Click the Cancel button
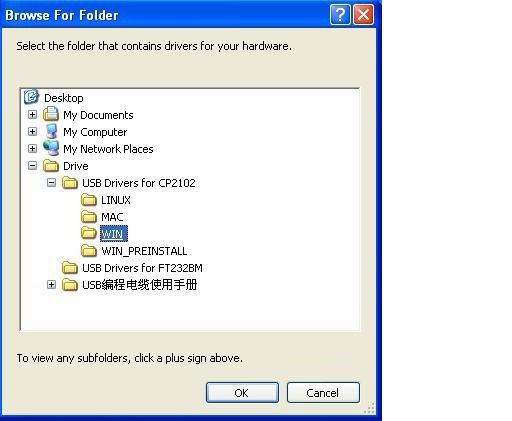This screenshot has height=421, width=512. tap(323, 393)
